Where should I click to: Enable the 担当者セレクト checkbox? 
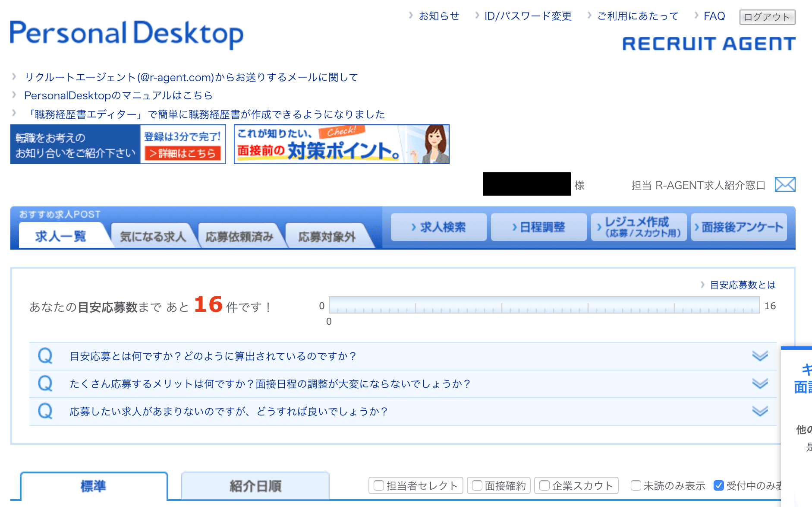[379, 485]
